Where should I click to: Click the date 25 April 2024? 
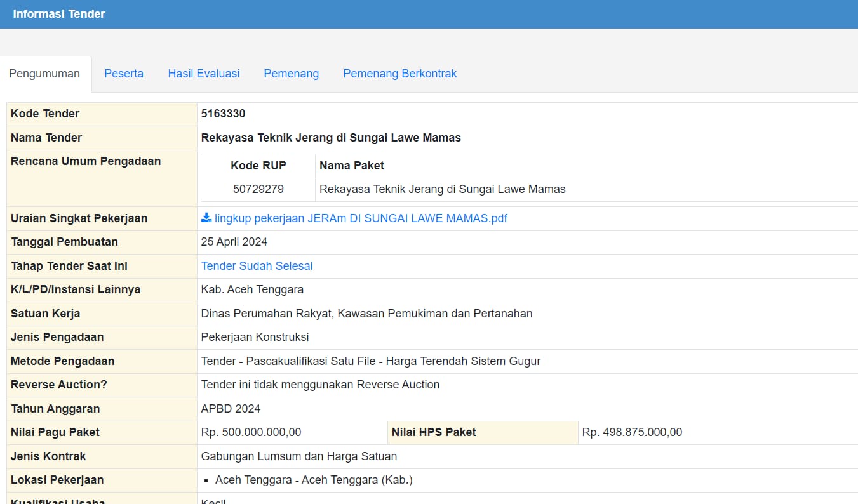click(x=234, y=242)
